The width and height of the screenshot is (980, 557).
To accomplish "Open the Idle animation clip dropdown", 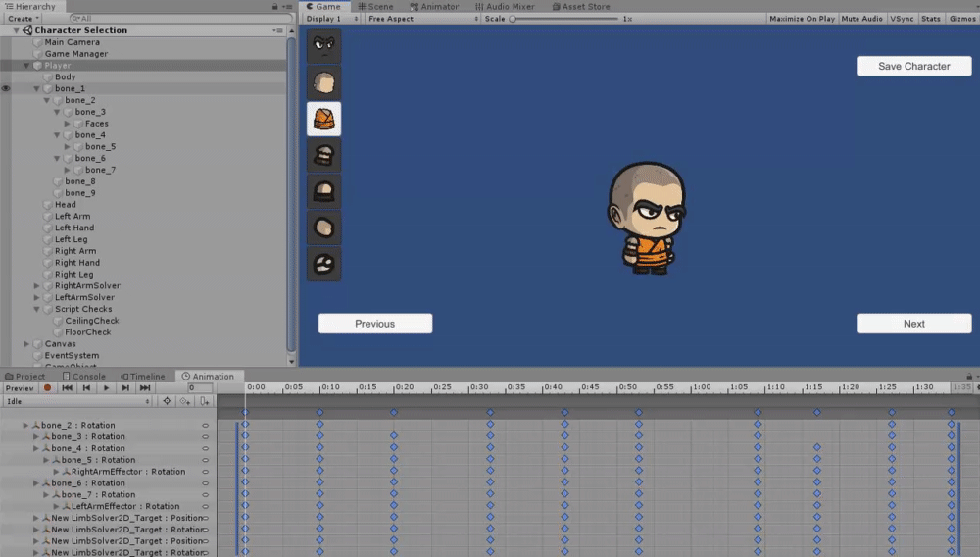I will 77,401.
